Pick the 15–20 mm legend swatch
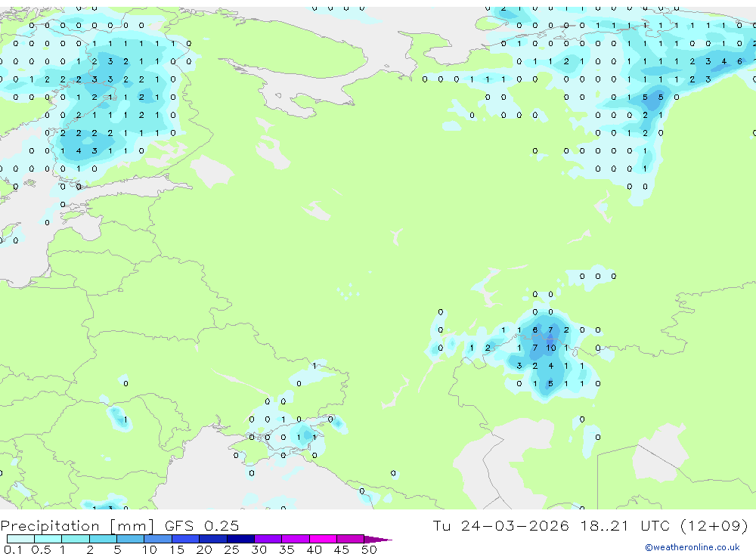 185,539
